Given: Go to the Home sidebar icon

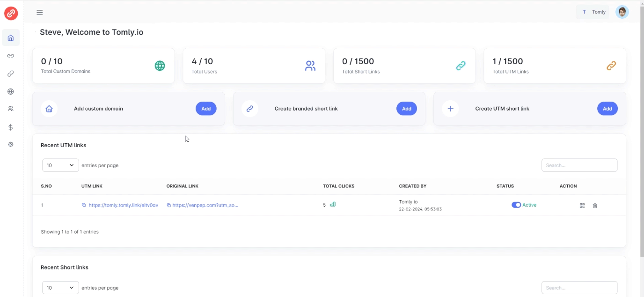Looking at the screenshot, I should (x=11, y=38).
